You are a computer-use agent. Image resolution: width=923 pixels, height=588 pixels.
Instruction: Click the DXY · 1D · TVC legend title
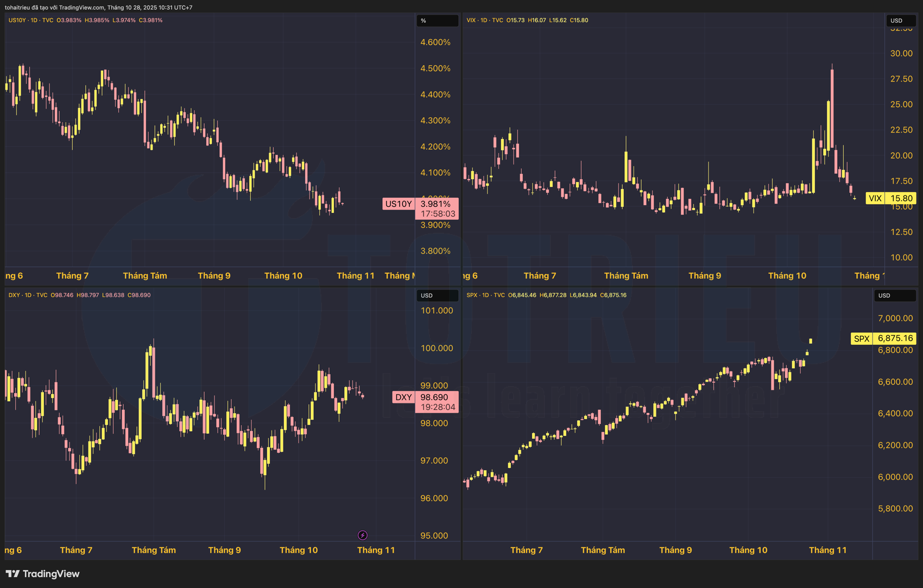(28, 295)
